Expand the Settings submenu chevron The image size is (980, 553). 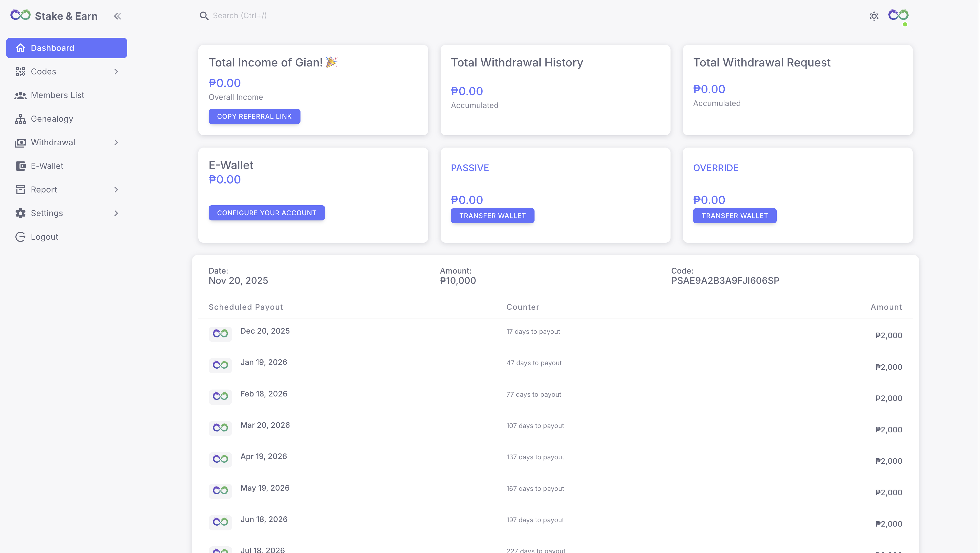[x=117, y=213]
